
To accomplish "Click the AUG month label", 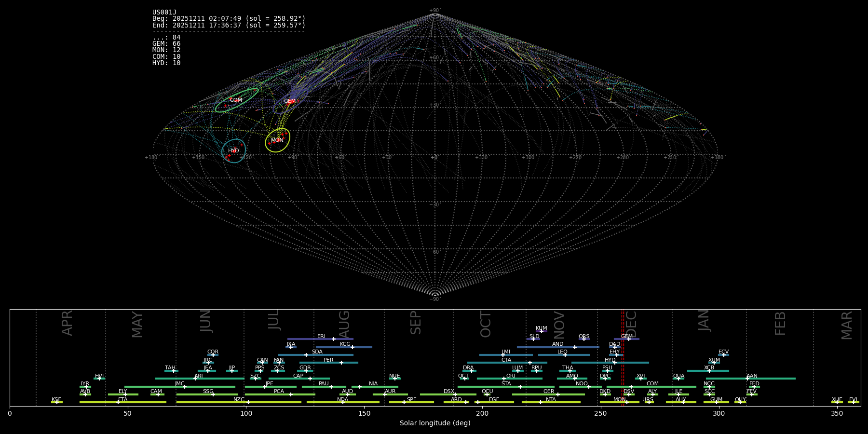I will coord(344,324).
